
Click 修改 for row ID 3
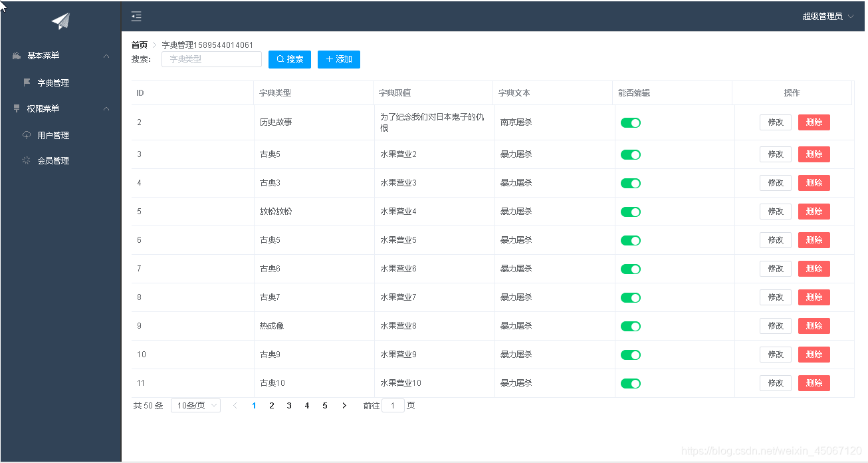(x=776, y=154)
